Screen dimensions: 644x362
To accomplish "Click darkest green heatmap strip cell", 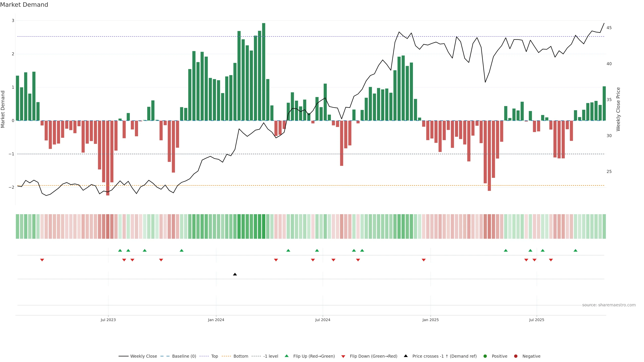I will pyautogui.click(x=263, y=226).
